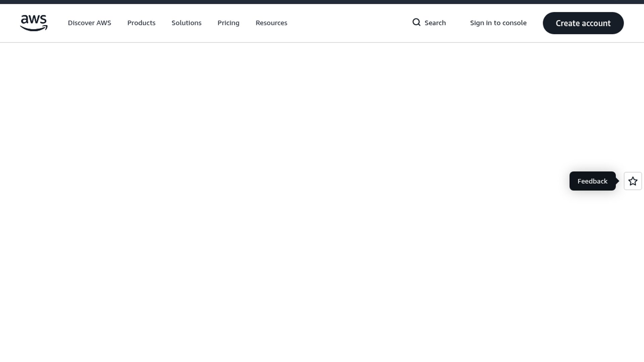Screen dimensions: 644x362
Task: Follow the Sign in to console link
Action: pyautogui.click(x=498, y=23)
